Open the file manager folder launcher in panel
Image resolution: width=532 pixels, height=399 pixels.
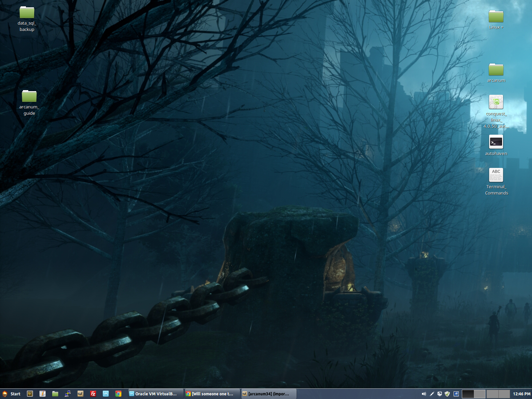55,394
